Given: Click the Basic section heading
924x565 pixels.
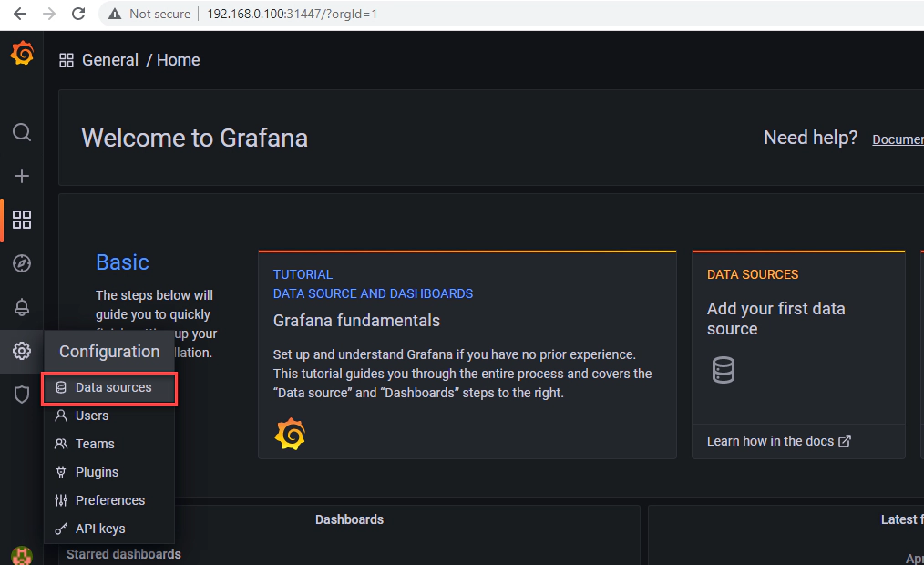Looking at the screenshot, I should coord(123,262).
